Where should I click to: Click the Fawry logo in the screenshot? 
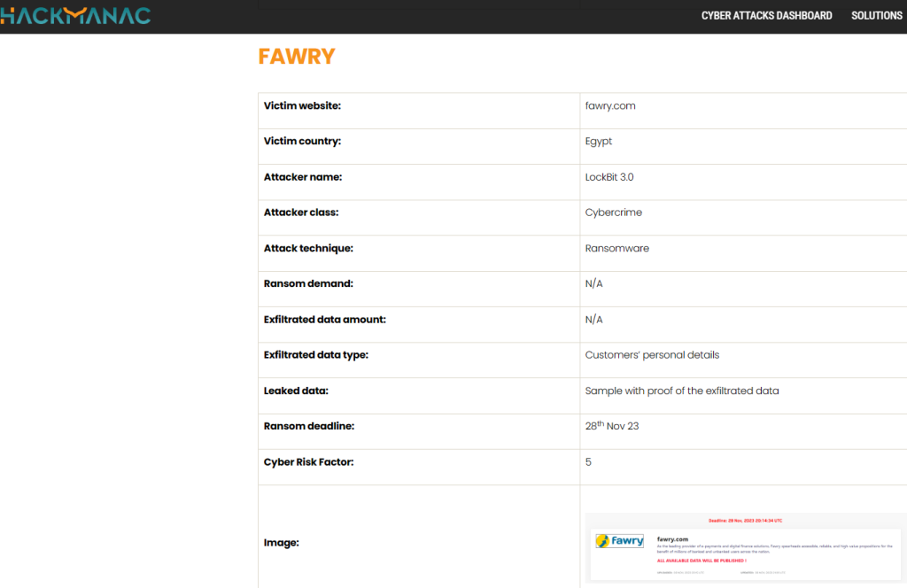point(620,541)
